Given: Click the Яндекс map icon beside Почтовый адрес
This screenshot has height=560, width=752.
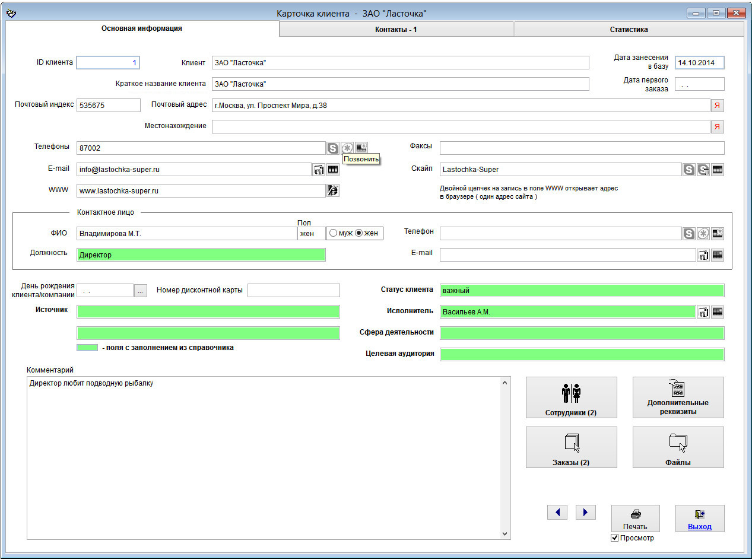Looking at the screenshot, I should pos(717,106).
